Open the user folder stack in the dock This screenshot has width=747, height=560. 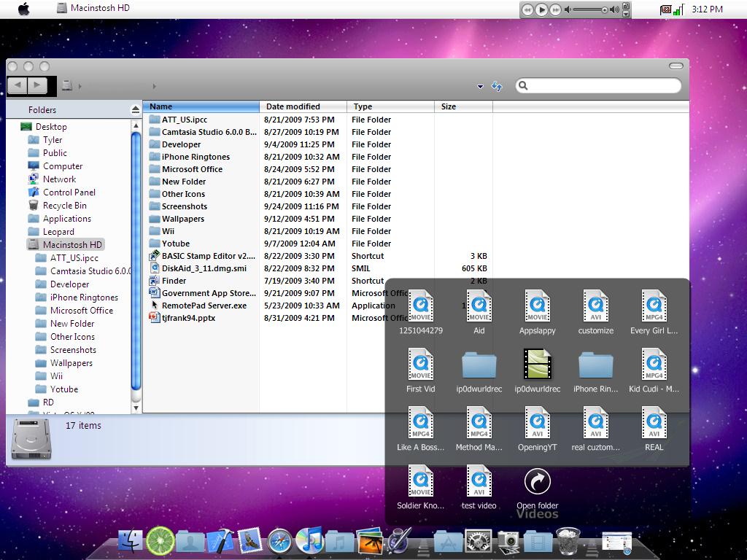pyautogui.click(x=190, y=542)
